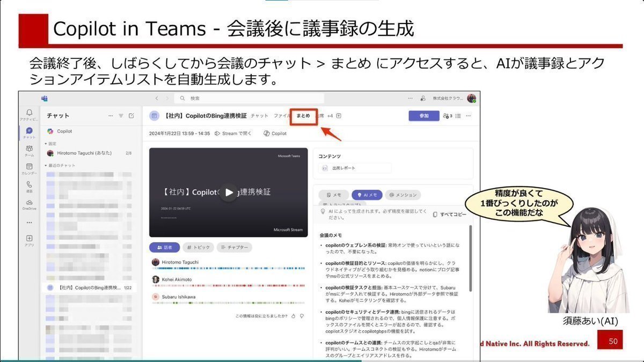
Task: Give thumbs down feedback
Action: coord(302,316)
